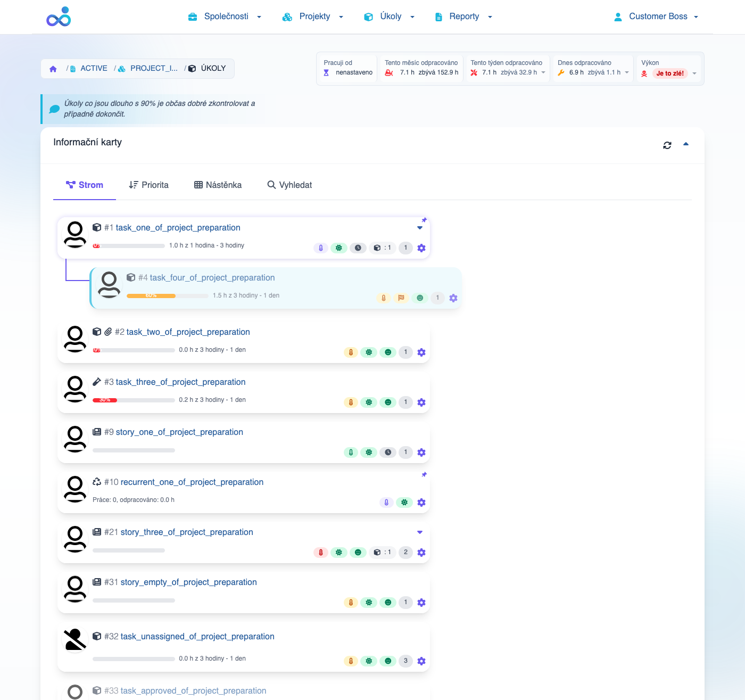Toggle the pin on recurrent task #10

(424, 474)
